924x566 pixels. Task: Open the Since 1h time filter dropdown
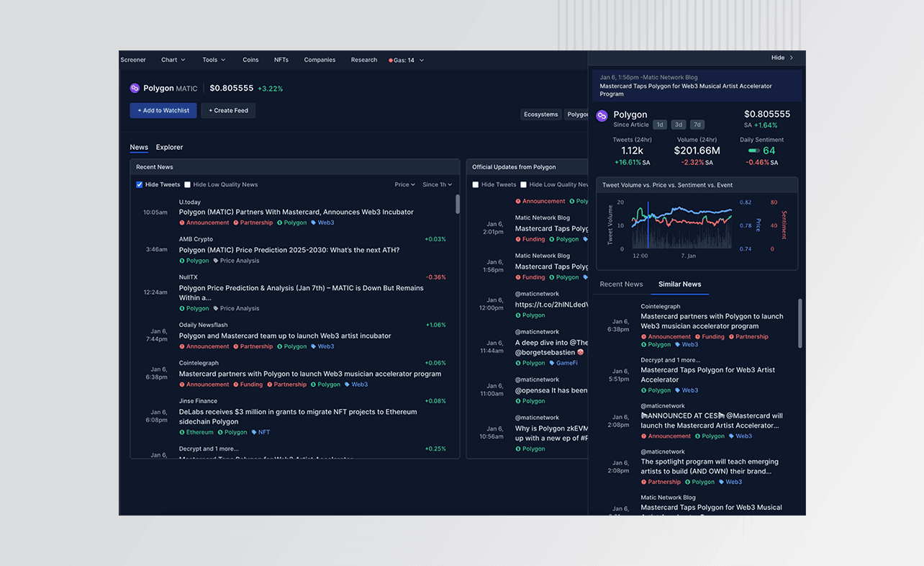[438, 184]
